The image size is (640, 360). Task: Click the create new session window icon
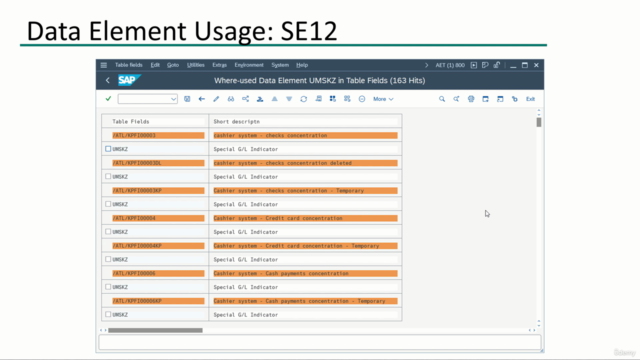click(485, 99)
